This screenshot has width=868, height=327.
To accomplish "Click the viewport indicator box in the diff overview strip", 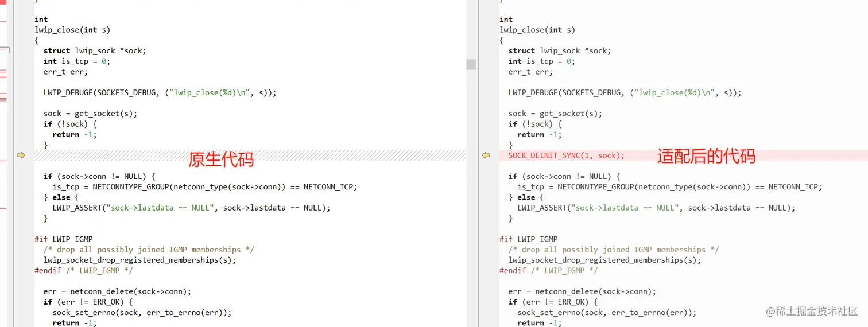I will click(x=4, y=50).
